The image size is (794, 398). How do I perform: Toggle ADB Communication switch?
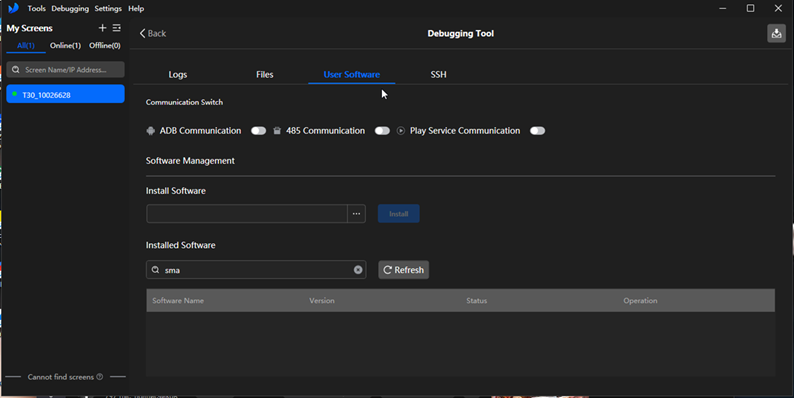coord(258,131)
